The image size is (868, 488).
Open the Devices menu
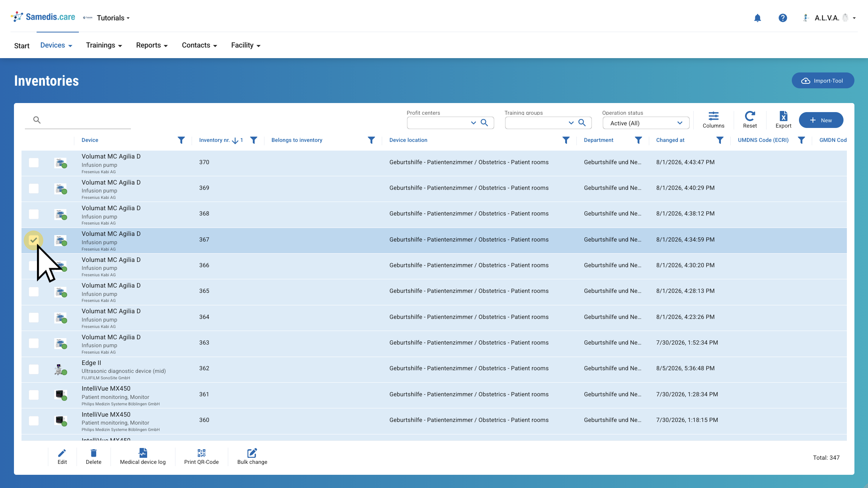pos(56,45)
